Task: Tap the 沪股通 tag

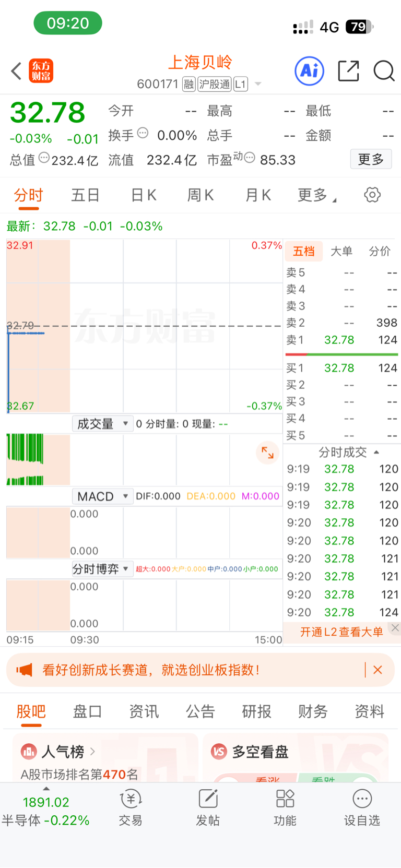Action: point(214,84)
